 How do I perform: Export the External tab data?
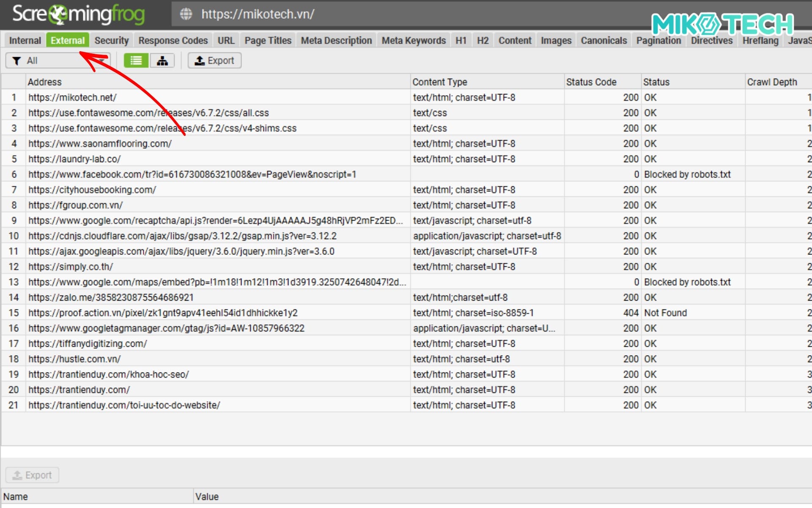(214, 61)
